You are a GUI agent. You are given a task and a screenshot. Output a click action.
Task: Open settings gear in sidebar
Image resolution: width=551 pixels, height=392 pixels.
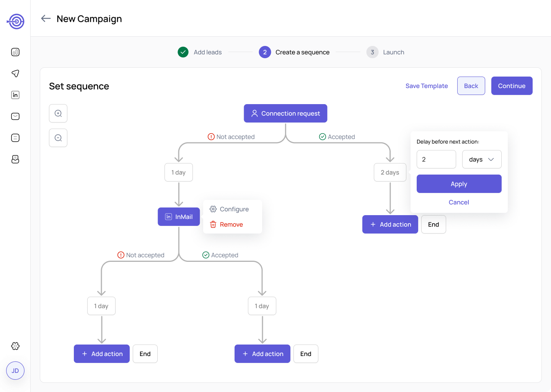[x=15, y=346]
